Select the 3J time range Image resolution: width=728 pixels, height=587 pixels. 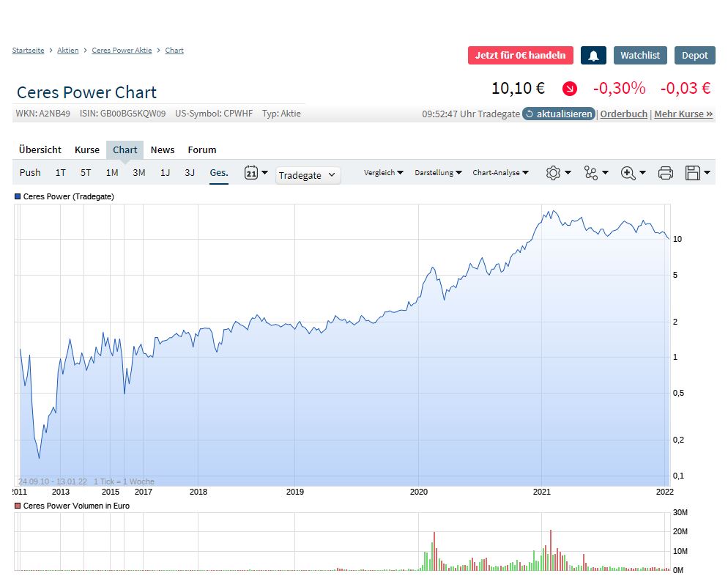190,172
